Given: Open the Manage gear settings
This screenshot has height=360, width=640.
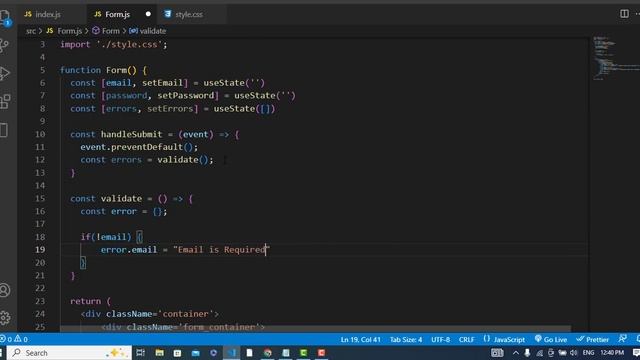Looking at the screenshot, I should pos(4,318).
